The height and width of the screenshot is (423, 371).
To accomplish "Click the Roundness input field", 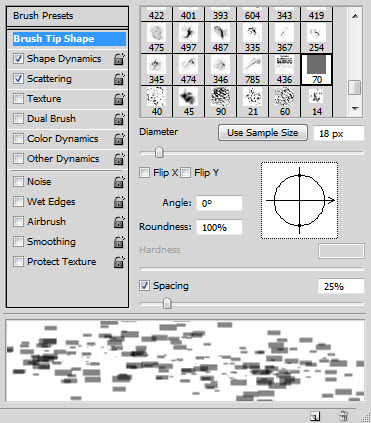I will click(x=219, y=227).
